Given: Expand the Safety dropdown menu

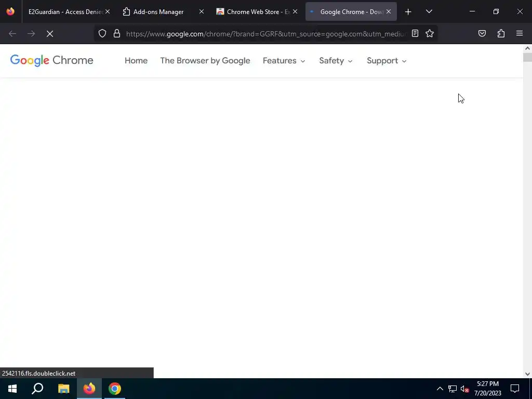Looking at the screenshot, I should 336,61.
